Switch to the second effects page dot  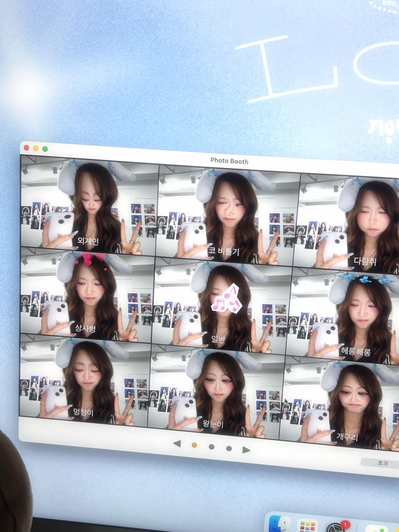(x=212, y=447)
